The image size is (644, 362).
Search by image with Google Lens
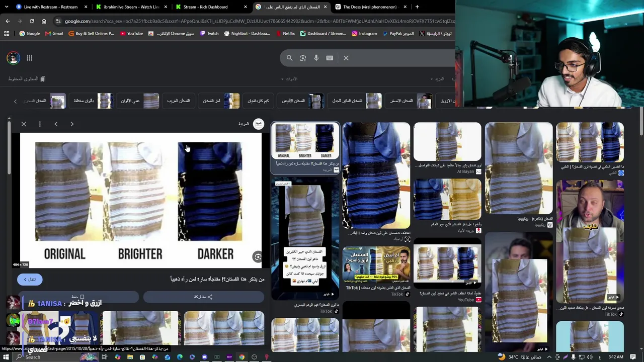pos(303,58)
